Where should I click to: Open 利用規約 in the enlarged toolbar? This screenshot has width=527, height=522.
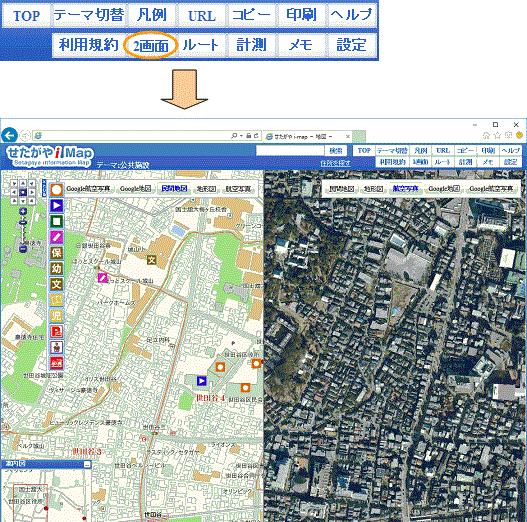pyautogui.click(x=89, y=45)
